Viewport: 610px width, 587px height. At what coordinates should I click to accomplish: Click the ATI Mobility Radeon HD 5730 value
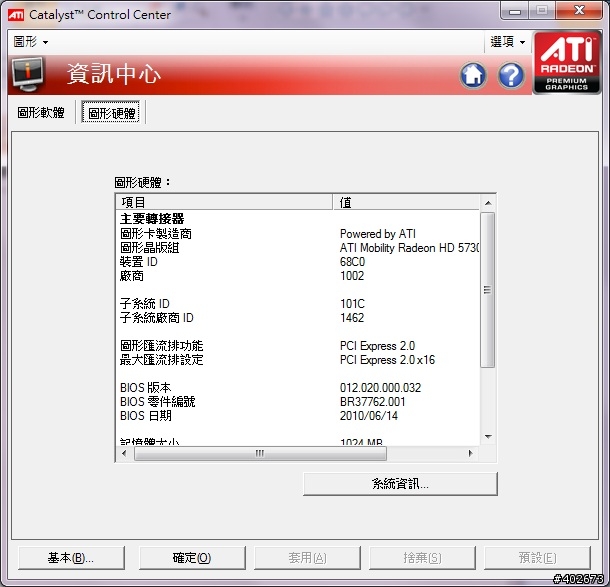coord(410,248)
